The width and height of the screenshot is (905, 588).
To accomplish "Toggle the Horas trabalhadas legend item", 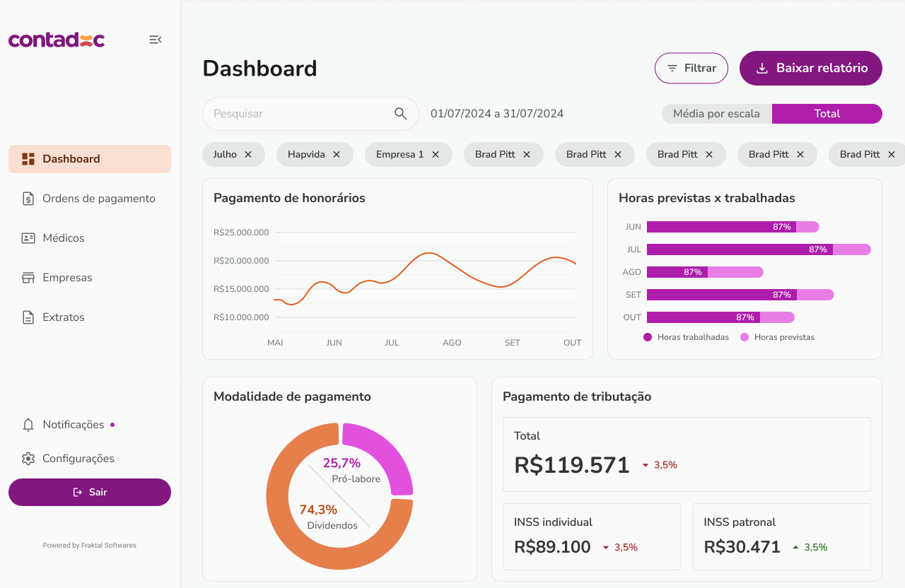I will tap(686, 337).
